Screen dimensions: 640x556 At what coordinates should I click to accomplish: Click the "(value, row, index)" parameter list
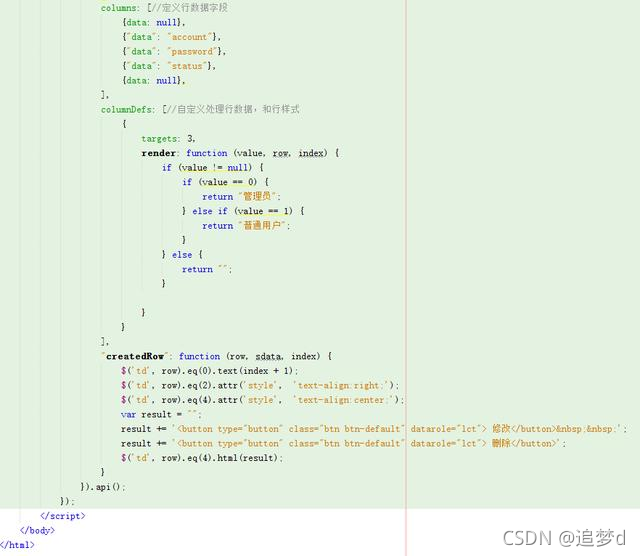coord(281,153)
